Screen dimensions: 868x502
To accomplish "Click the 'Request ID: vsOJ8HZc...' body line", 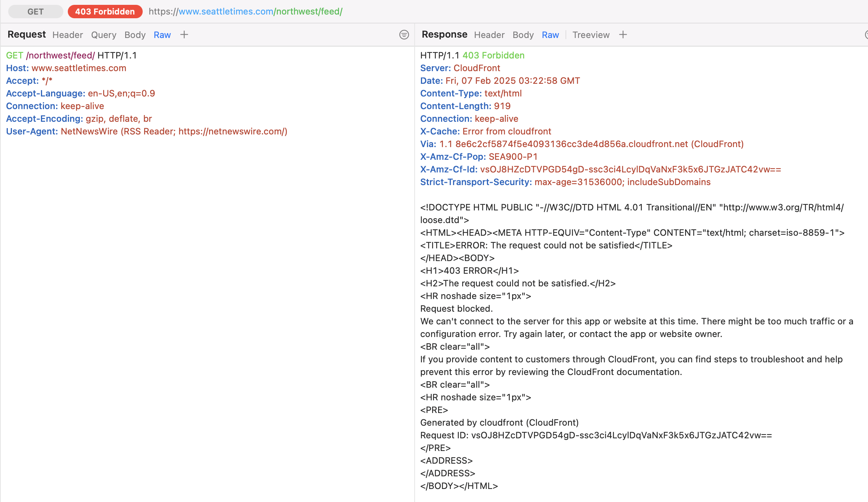I will tap(596, 435).
